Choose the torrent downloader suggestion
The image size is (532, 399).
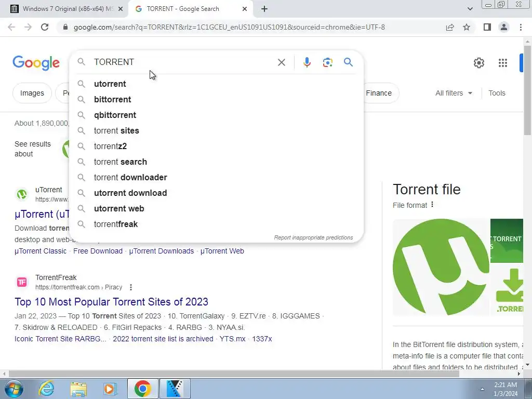pyautogui.click(x=216, y=178)
